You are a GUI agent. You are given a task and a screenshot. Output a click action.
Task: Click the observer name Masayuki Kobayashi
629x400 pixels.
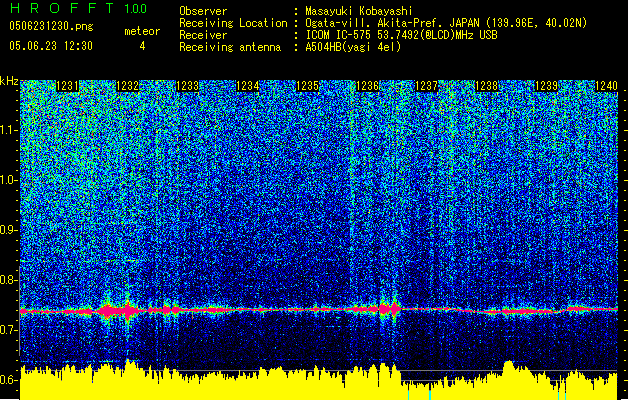tap(359, 11)
